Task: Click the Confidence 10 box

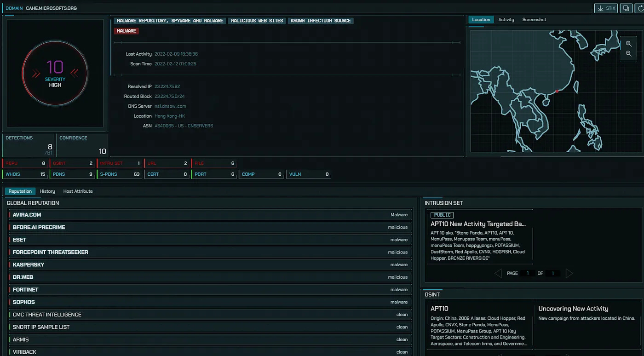Action: pos(82,145)
